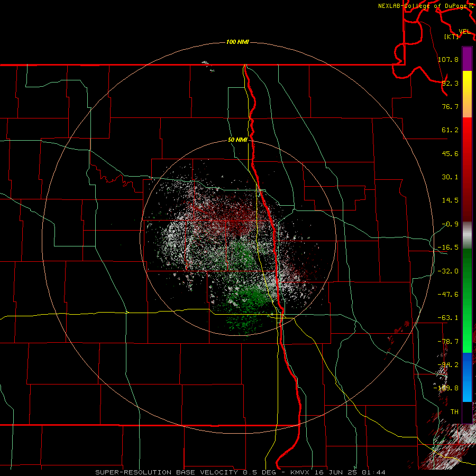Screen dimensions: 476x476
Task: Click the 50 NMI range ring label
Action: (x=237, y=140)
